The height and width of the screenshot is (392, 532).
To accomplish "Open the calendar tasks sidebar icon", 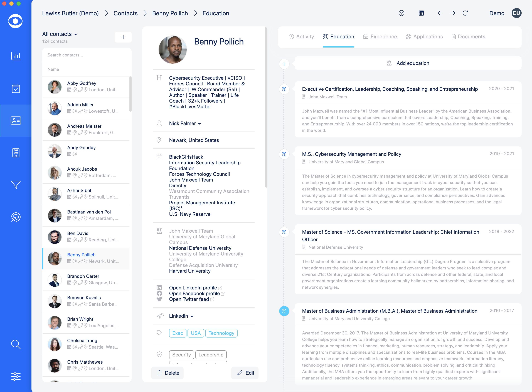I will coord(16,88).
